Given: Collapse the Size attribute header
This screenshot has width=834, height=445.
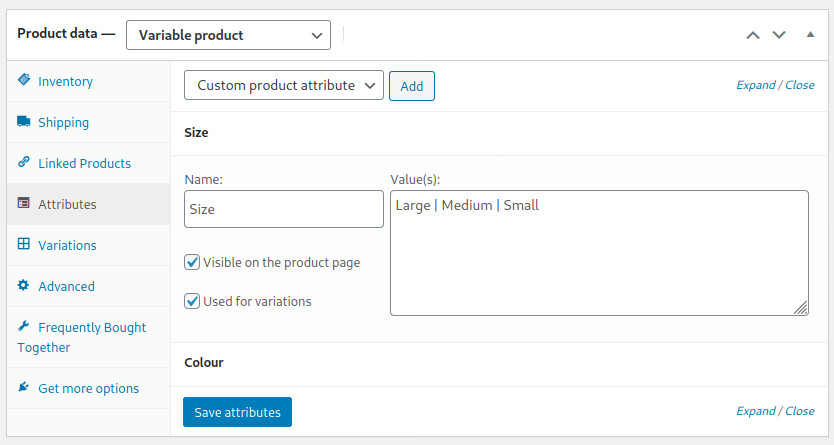Looking at the screenshot, I should tap(499, 132).
